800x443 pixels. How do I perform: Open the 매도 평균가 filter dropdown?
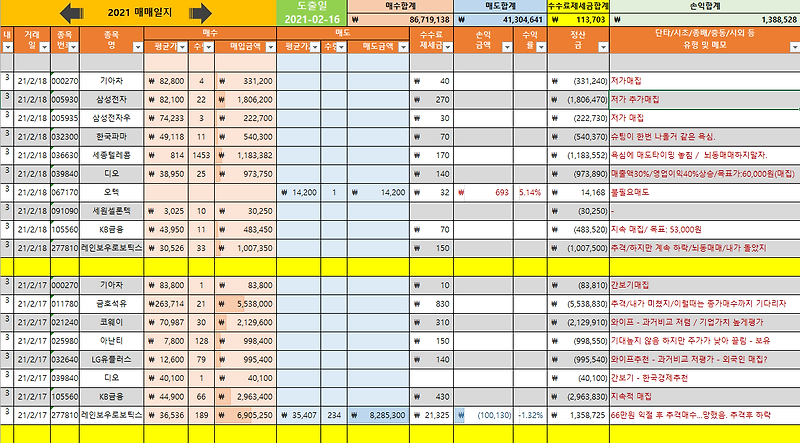coord(315,47)
